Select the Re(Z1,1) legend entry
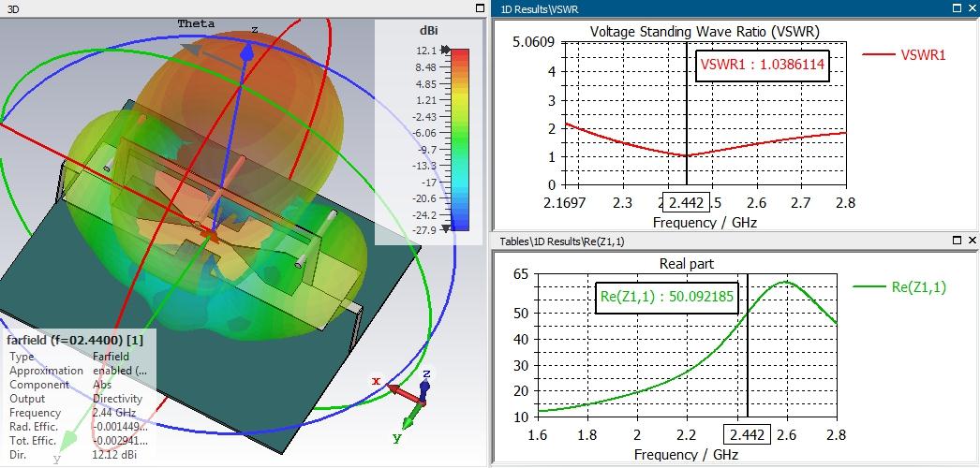The width and height of the screenshot is (980, 468). (x=900, y=287)
